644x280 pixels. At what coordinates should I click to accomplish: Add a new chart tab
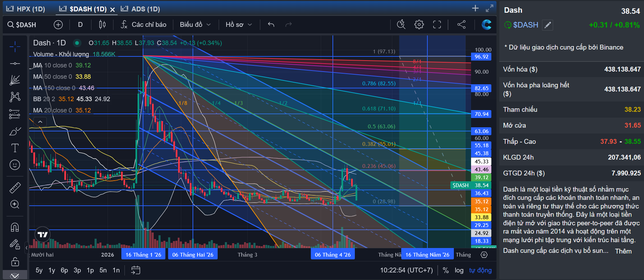(475, 8)
